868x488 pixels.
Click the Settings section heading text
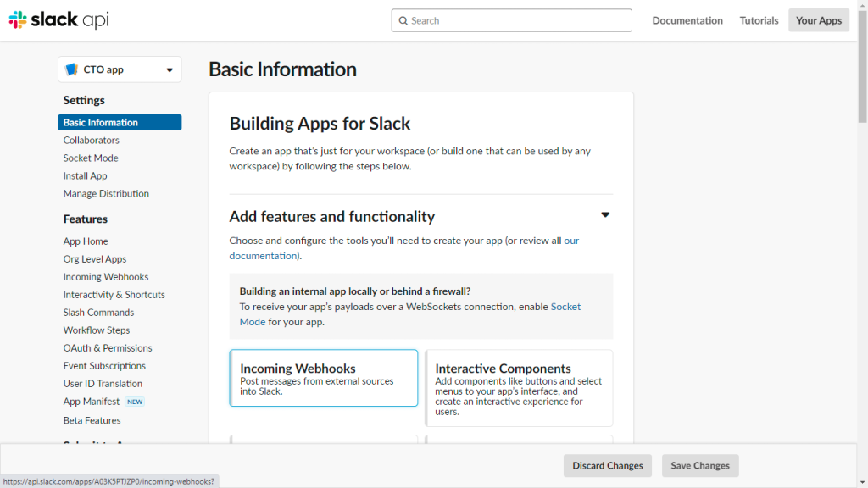coord(84,100)
